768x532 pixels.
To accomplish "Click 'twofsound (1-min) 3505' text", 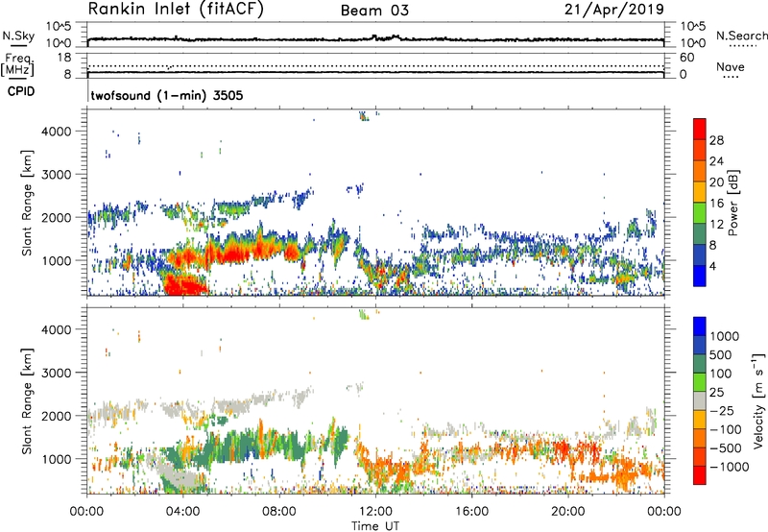I will 167,95.
